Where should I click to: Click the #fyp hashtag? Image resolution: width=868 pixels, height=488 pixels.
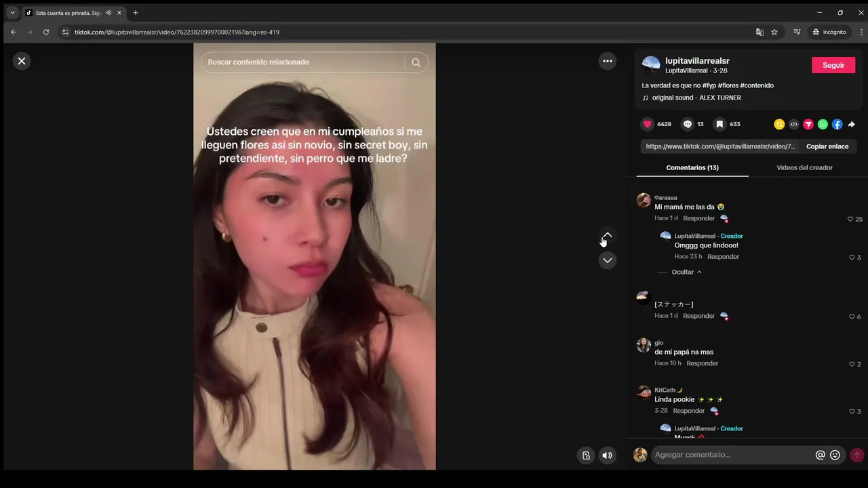(709, 85)
